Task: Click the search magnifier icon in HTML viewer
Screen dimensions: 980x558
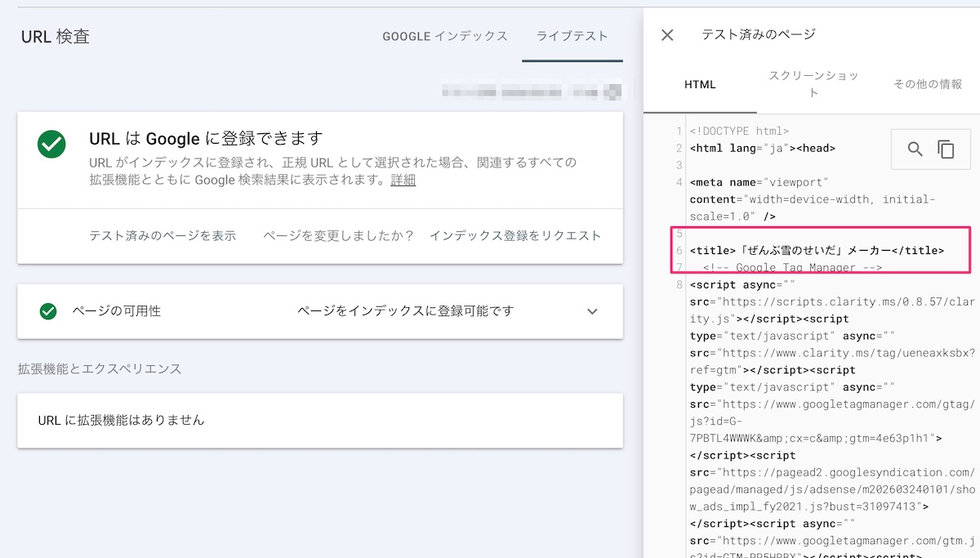Action: point(915,150)
